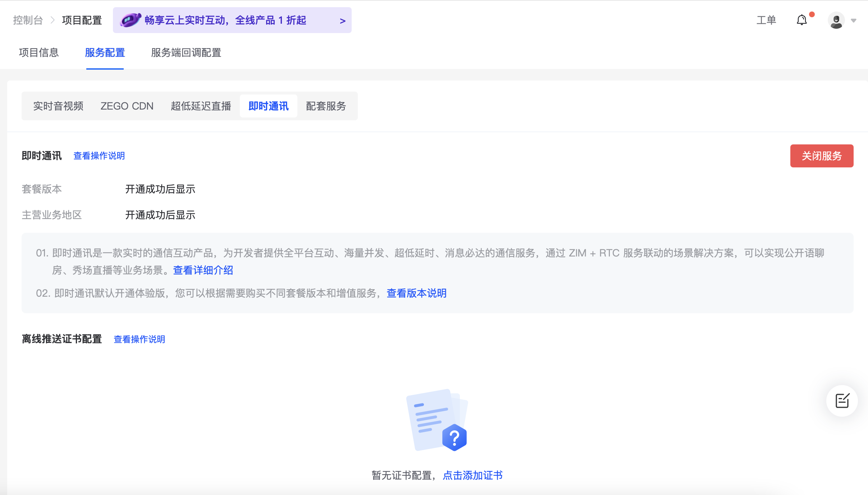Open the 查看版本说明 link

coord(416,293)
